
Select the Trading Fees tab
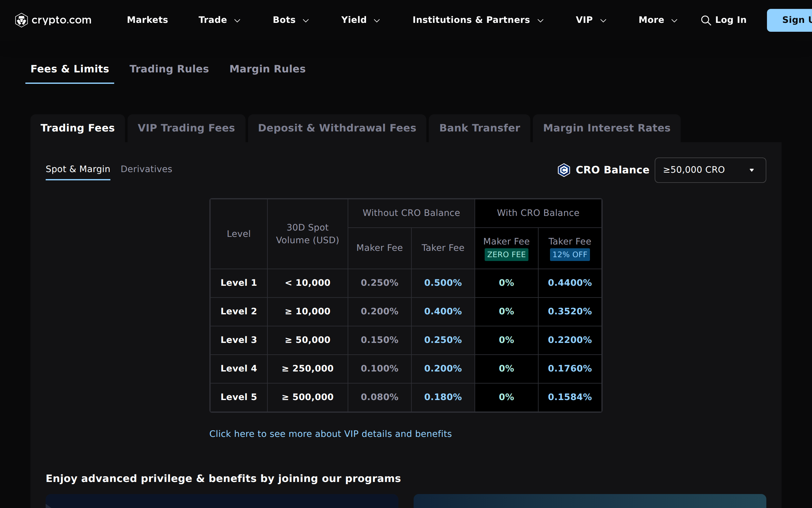(x=77, y=128)
